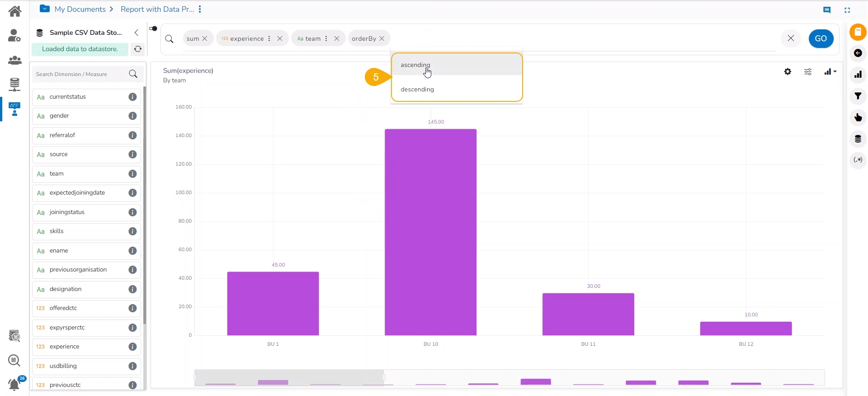
Task: Open the user groups icon in left sidebar
Action: click(x=14, y=60)
